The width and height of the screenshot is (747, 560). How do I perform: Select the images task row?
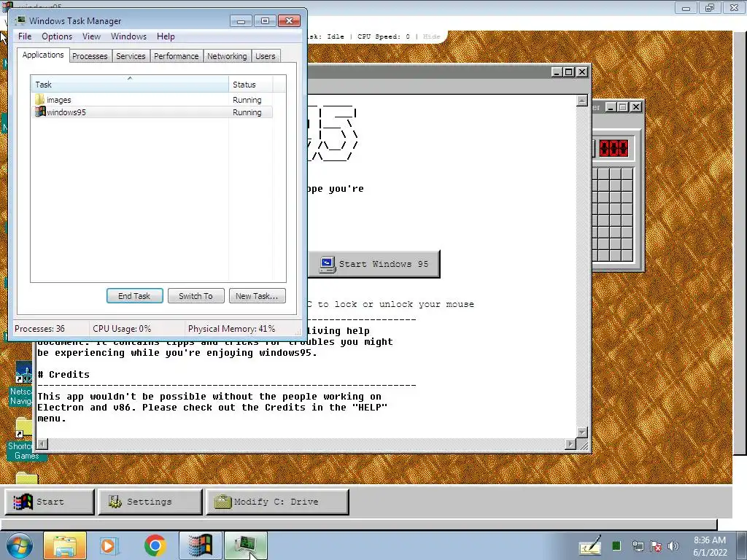[x=152, y=100]
